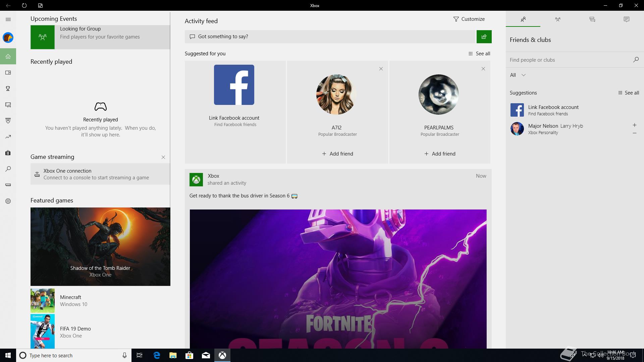Open the profile avatar in the sidebar
The image size is (644, 362).
[x=8, y=38]
